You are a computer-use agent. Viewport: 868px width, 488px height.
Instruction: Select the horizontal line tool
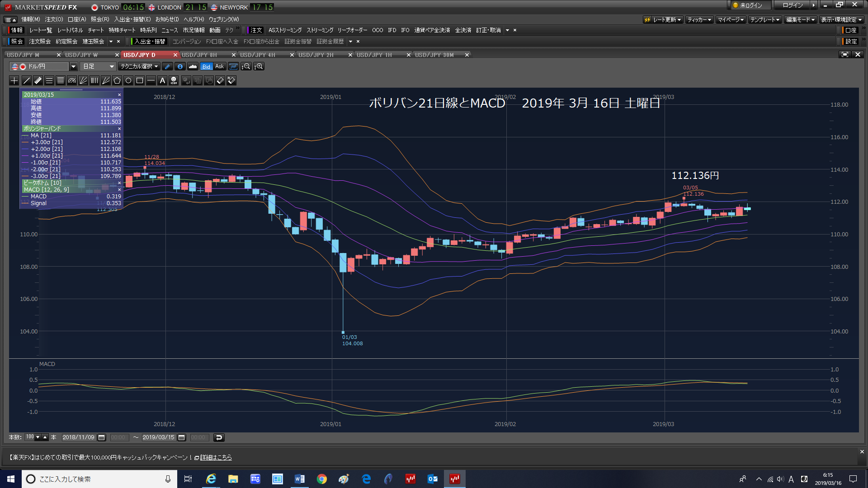coord(151,80)
